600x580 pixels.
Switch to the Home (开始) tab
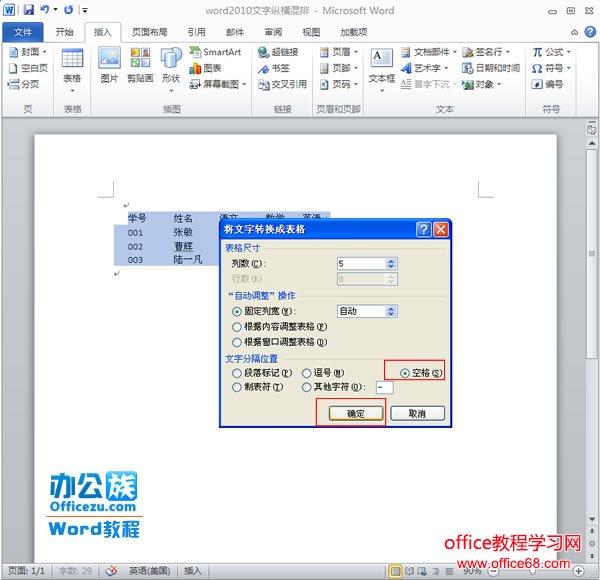click(64, 32)
